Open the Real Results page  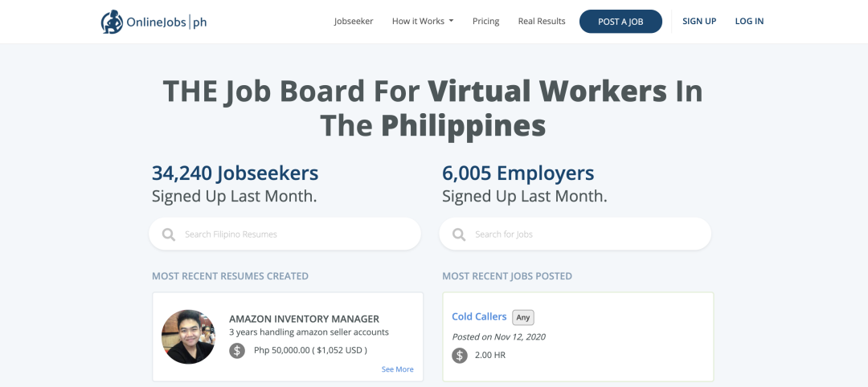[x=542, y=22]
